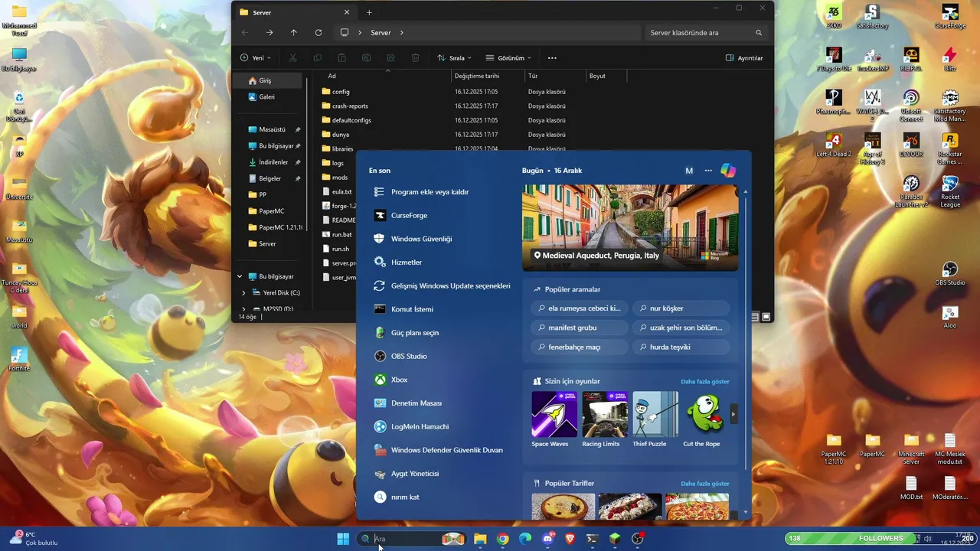This screenshot has width=980, height=551.
Task: Search for 'fenerbahçe maçı' suggestion
Action: 579,347
